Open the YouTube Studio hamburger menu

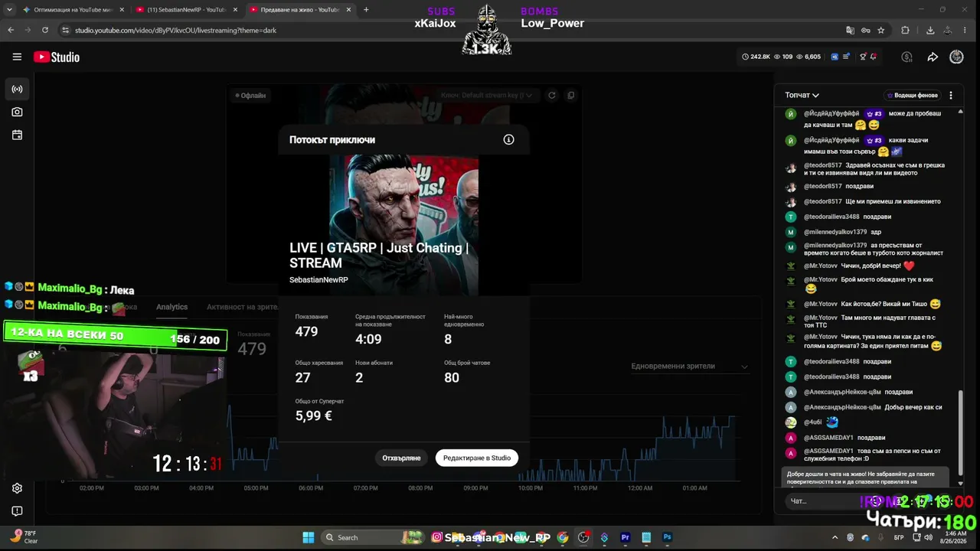tap(17, 57)
